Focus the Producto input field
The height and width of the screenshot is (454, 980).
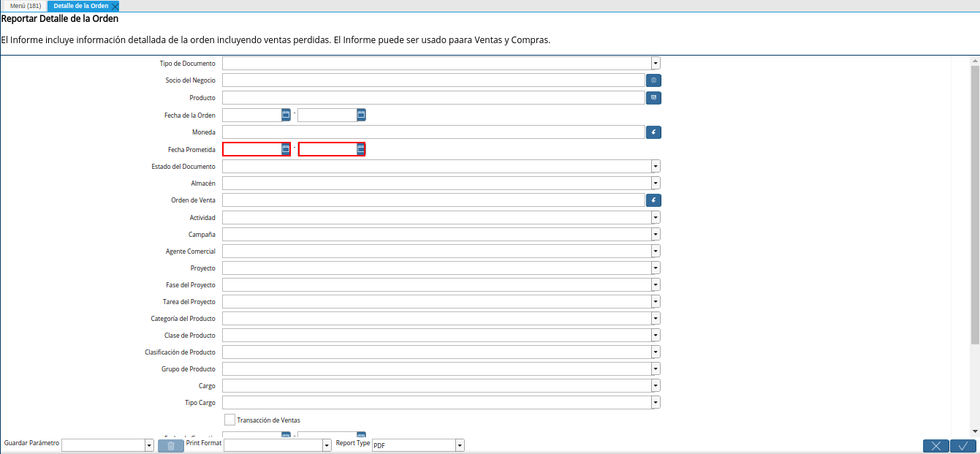[x=433, y=97]
